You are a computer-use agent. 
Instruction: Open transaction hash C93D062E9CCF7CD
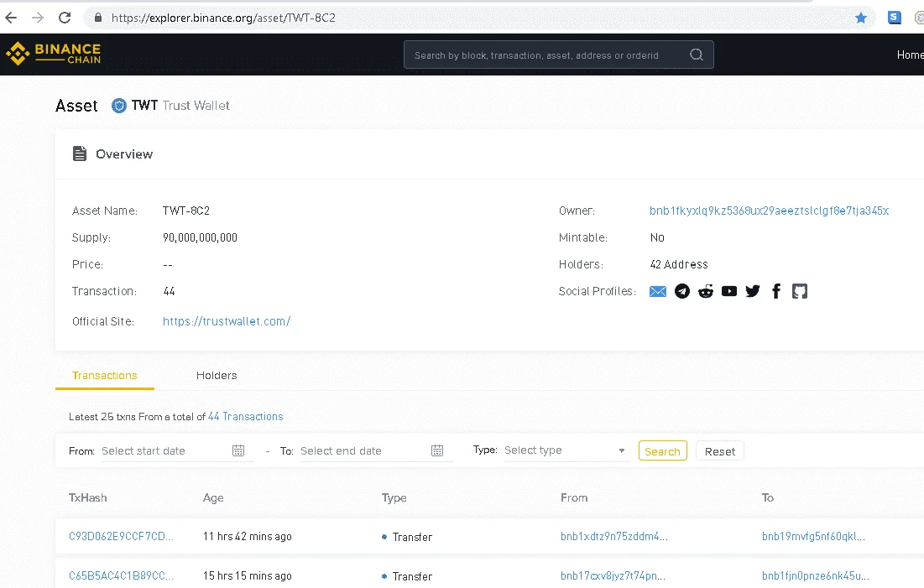tap(121, 536)
